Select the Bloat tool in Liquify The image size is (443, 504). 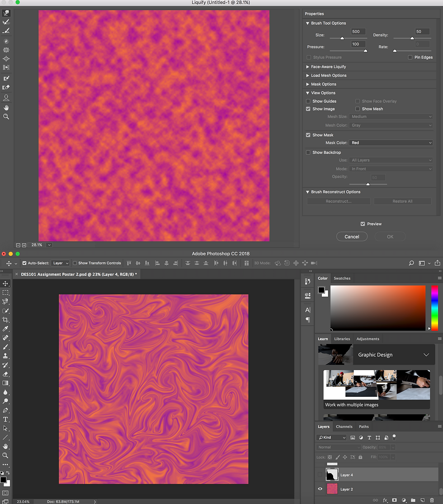coord(6,59)
